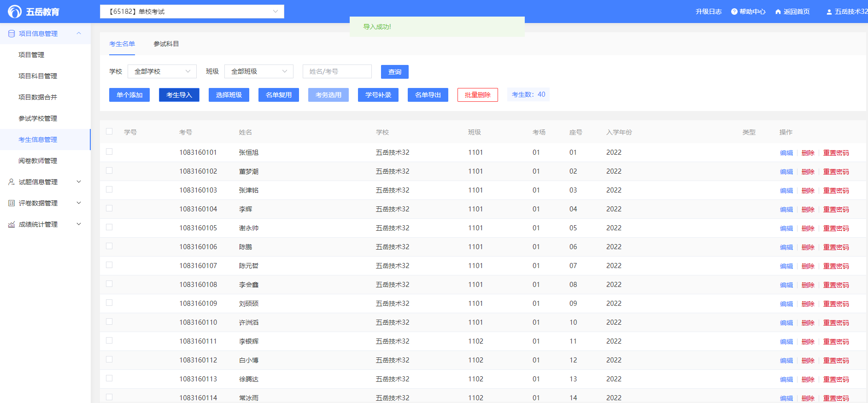Open 阅卷教师管理 in the sidebar
Screen dimensions: 868x403
38,161
